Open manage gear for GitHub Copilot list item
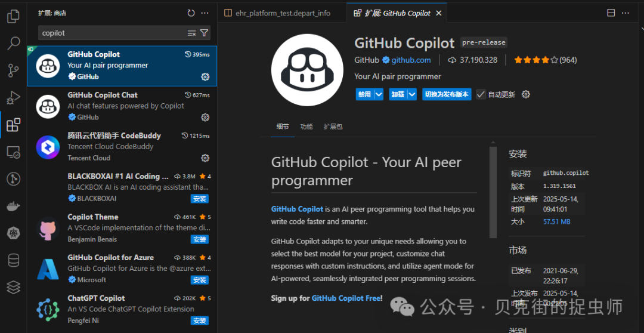Image resolution: width=644 pixels, height=333 pixels. point(205,76)
